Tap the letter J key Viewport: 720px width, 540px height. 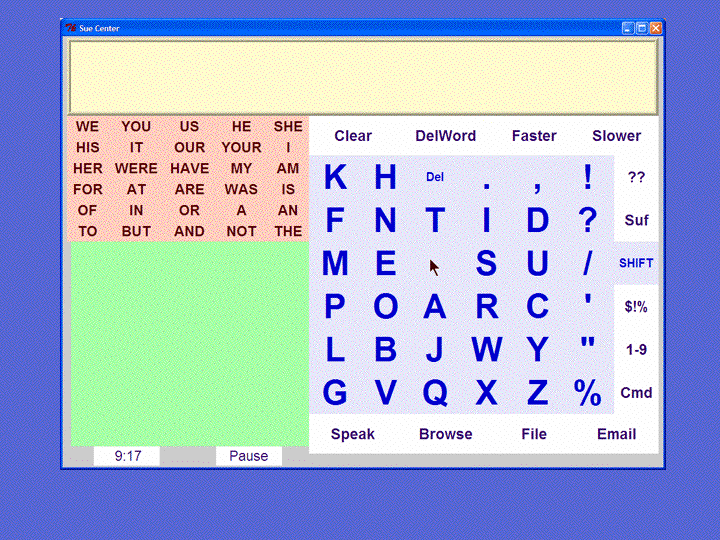pos(435,349)
